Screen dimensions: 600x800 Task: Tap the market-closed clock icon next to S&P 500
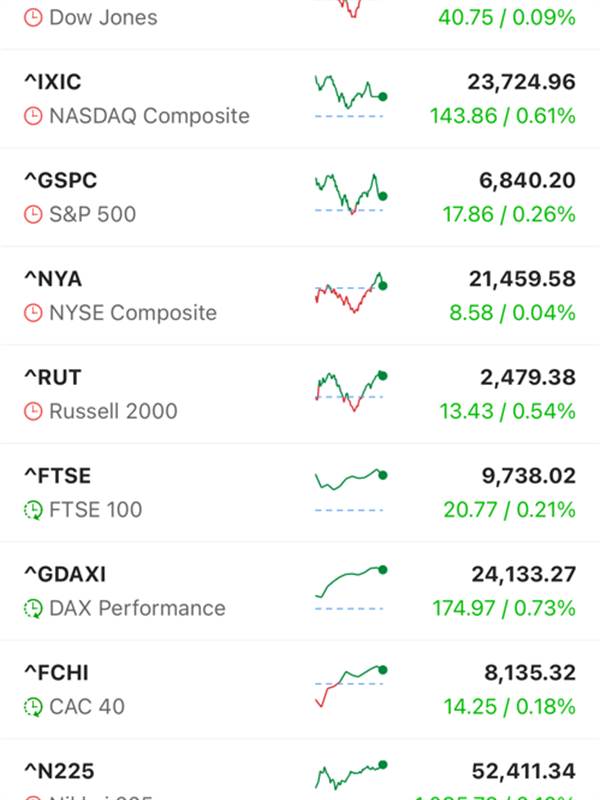pyautogui.click(x=33, y=214)
